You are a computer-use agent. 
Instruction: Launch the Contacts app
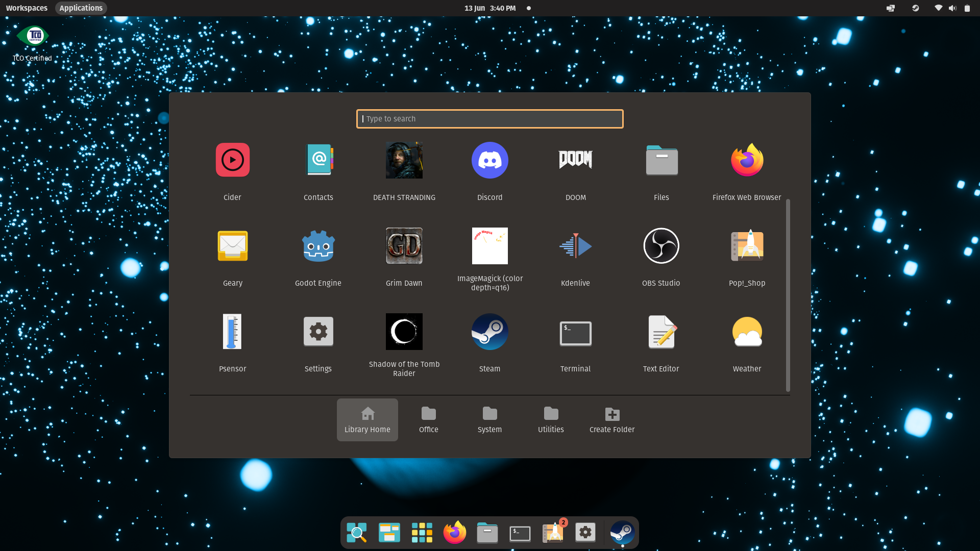318,160
